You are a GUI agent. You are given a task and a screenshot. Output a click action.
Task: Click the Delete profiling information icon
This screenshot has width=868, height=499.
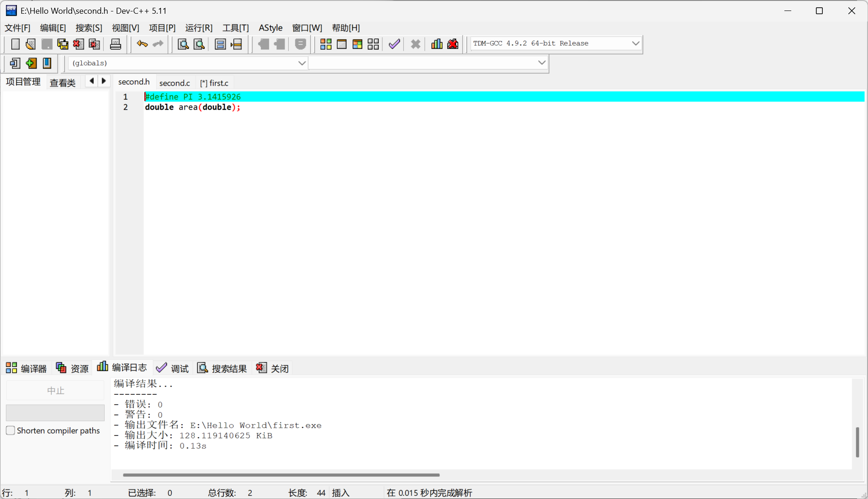[x=453, y=44]
